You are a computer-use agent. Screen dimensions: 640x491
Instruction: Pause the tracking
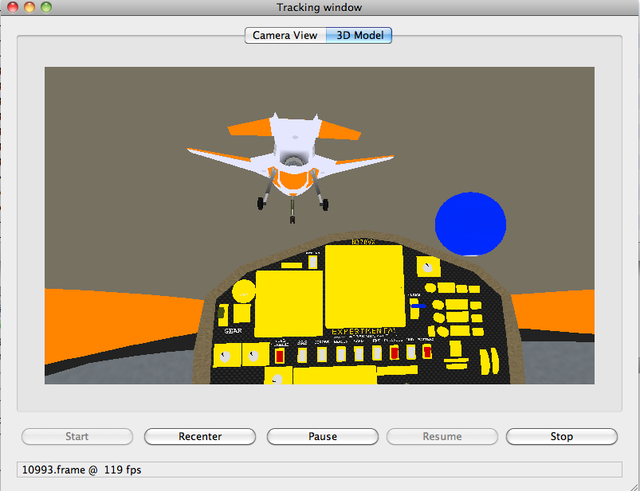322,436
